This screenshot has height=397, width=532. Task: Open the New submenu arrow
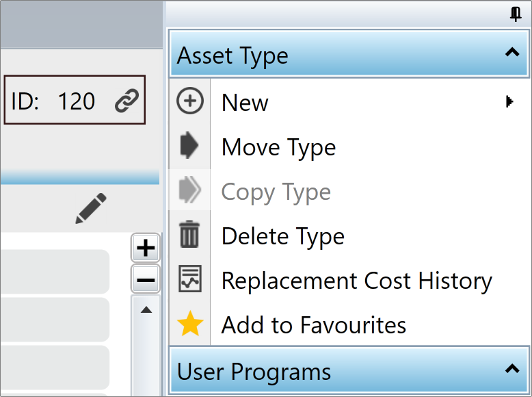point(509,101)
